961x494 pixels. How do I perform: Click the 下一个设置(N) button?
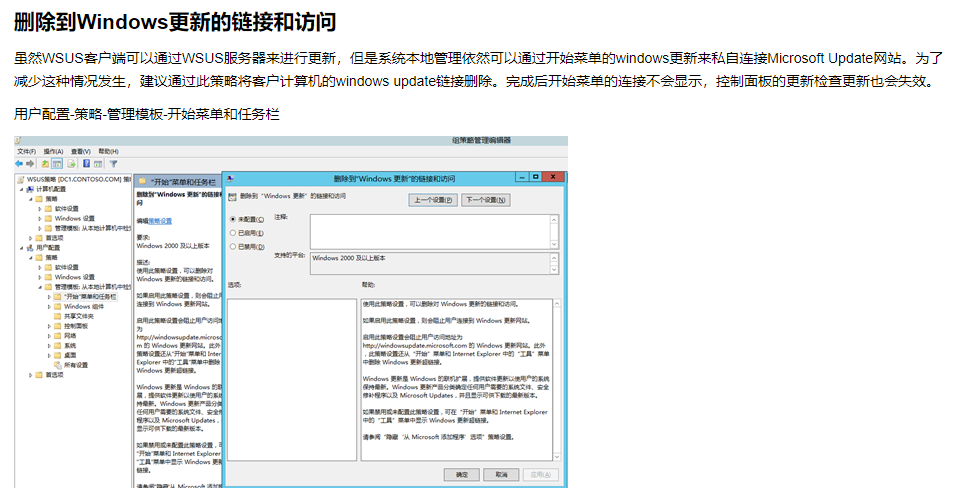(485, 200)
